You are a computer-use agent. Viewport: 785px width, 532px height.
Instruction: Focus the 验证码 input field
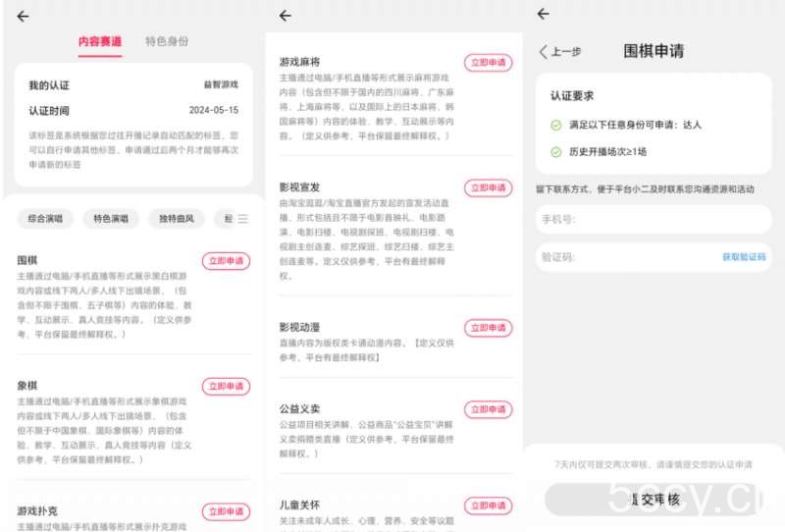[x=654, y=257]
